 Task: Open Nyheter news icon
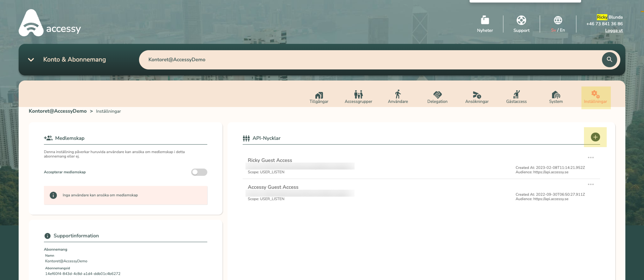point(485,20)
